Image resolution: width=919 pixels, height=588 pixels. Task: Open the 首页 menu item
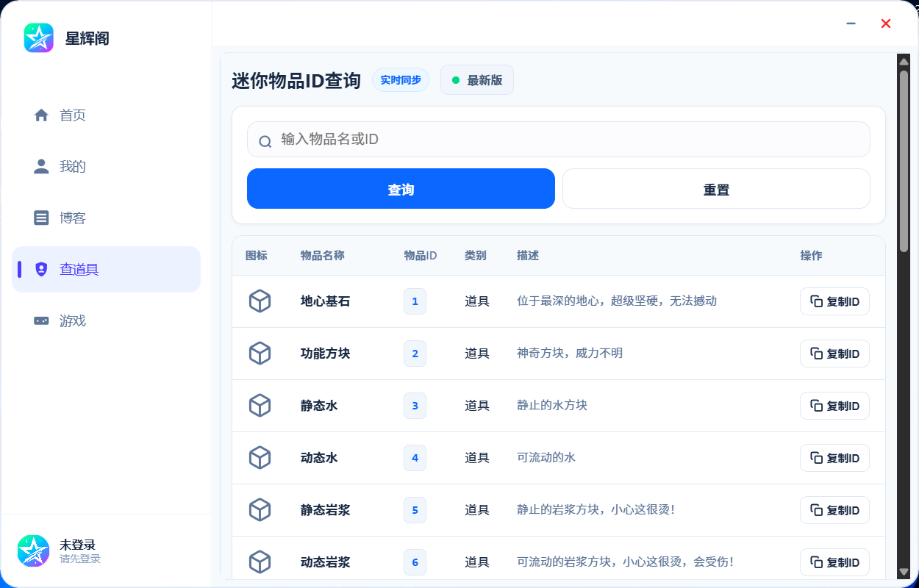pos(106,115)
